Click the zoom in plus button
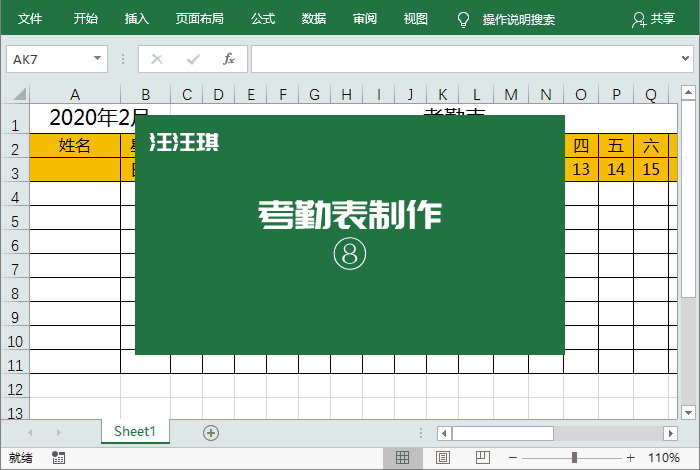Image resolution: width=700 pixels, height=470 pixels. [630, 458]
